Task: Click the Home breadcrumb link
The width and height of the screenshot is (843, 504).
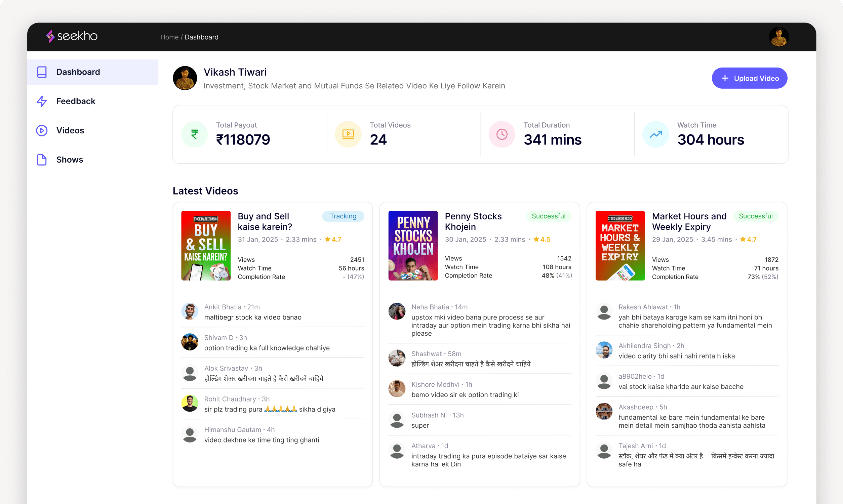Action: (169, 37)
